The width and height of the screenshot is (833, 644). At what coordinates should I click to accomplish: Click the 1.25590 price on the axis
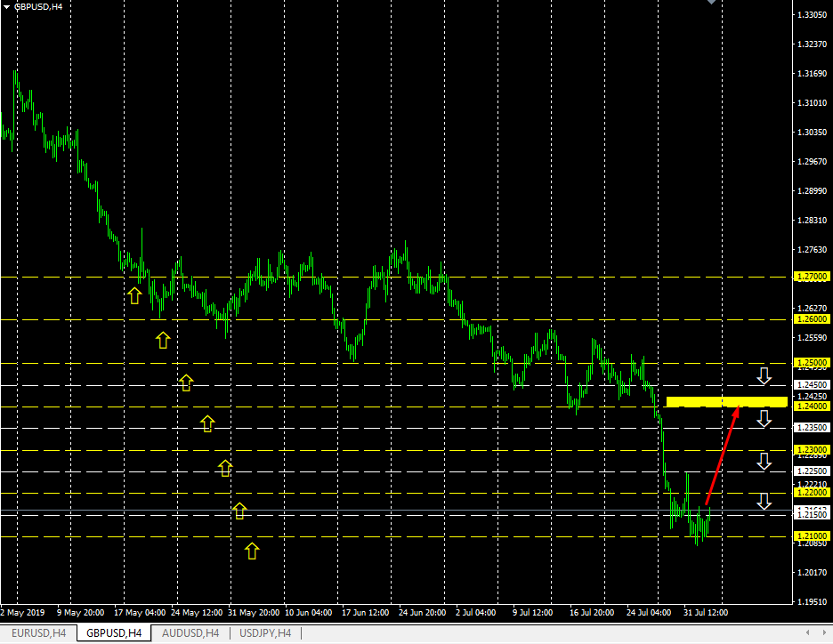click(x=813, y=338)
